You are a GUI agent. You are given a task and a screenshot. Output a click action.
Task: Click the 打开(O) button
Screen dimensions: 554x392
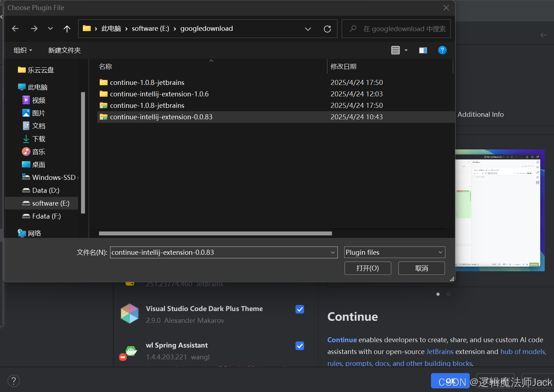[x=368, y=268]
